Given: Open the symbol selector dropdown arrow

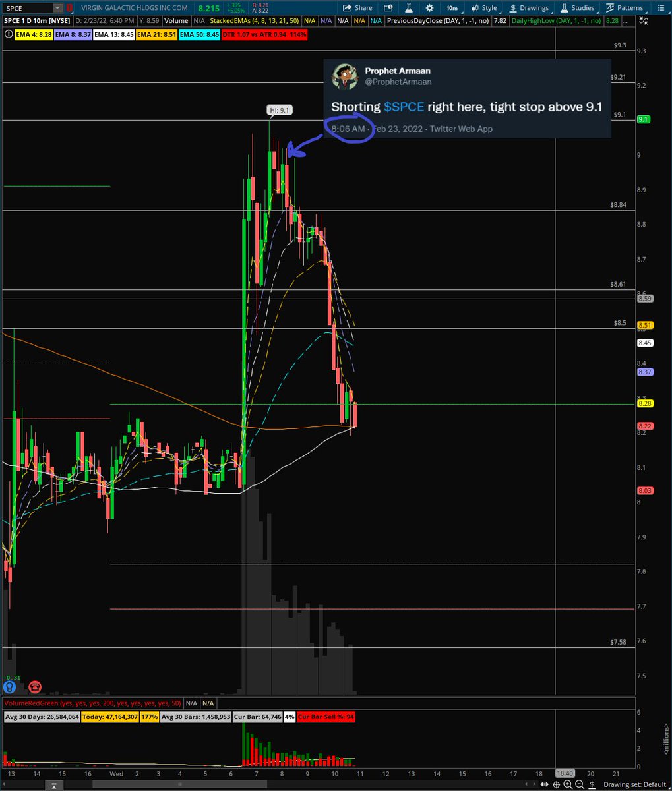Looking at the screenshot, I should [x=57, y=8].
